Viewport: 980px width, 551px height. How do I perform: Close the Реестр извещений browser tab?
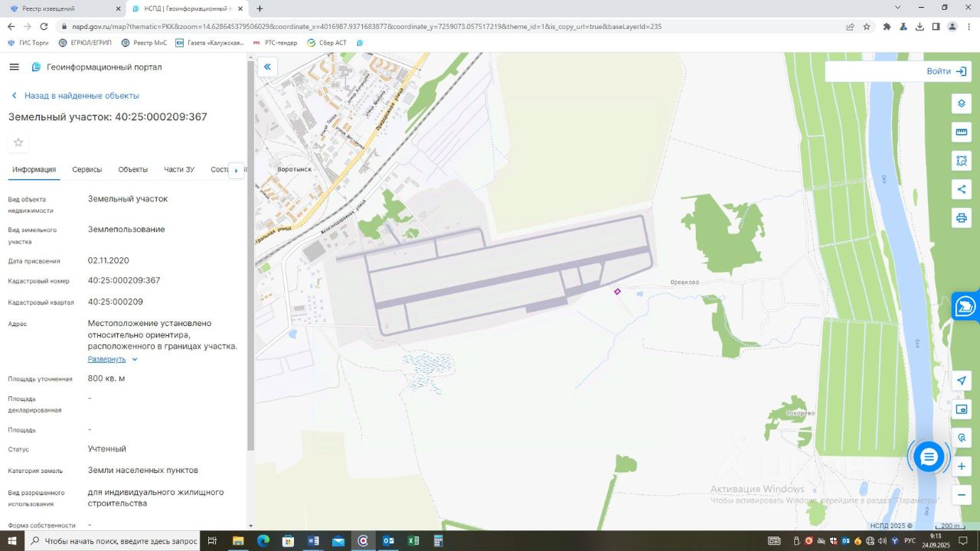pos(117,8)
